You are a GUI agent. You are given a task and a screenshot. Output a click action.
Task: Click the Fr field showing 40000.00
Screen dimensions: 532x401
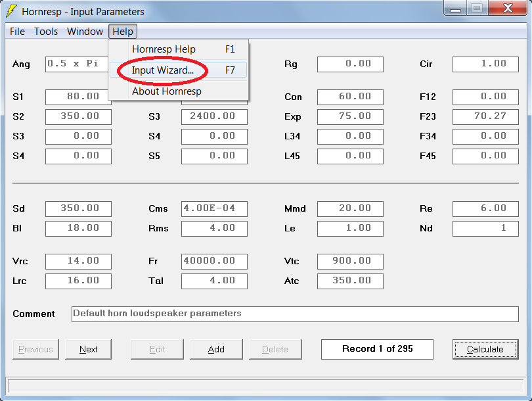click(x=214, y=262)
